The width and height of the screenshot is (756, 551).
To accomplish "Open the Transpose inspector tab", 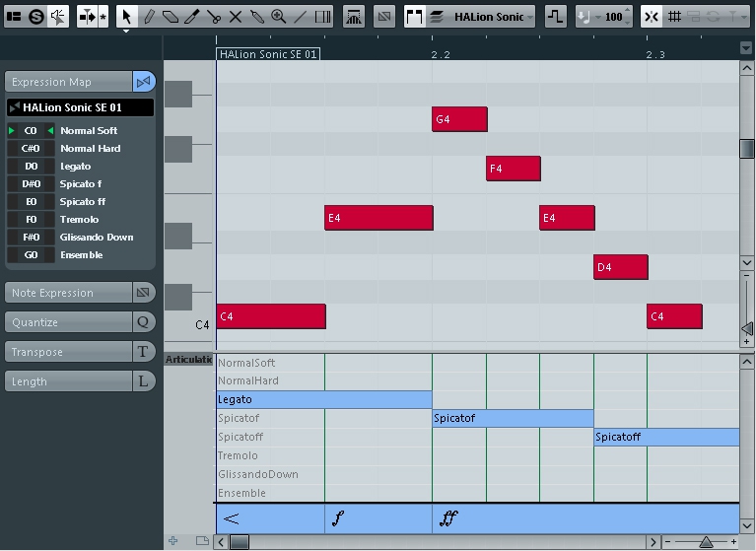I will pyautogui.click(x=68, y=352).
